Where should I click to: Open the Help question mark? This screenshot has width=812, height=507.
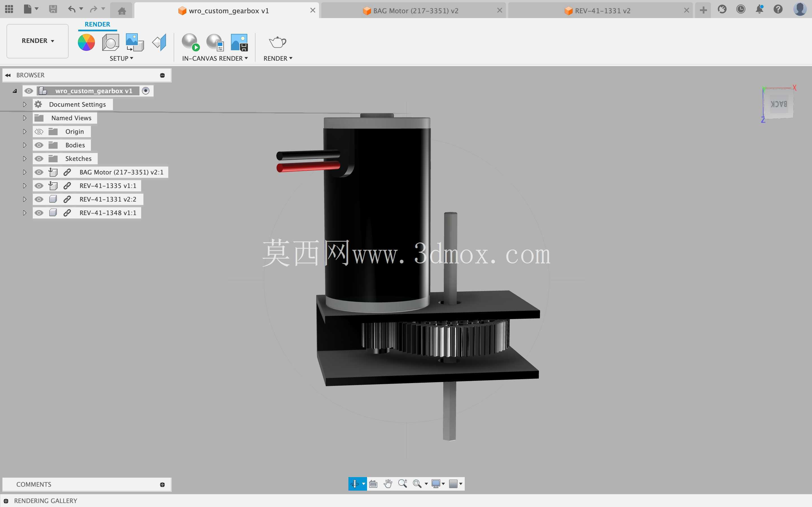[778, 9]
